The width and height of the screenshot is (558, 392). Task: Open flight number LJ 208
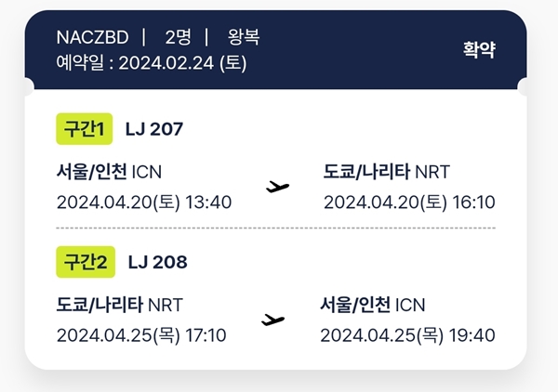(x=157, y=262)
